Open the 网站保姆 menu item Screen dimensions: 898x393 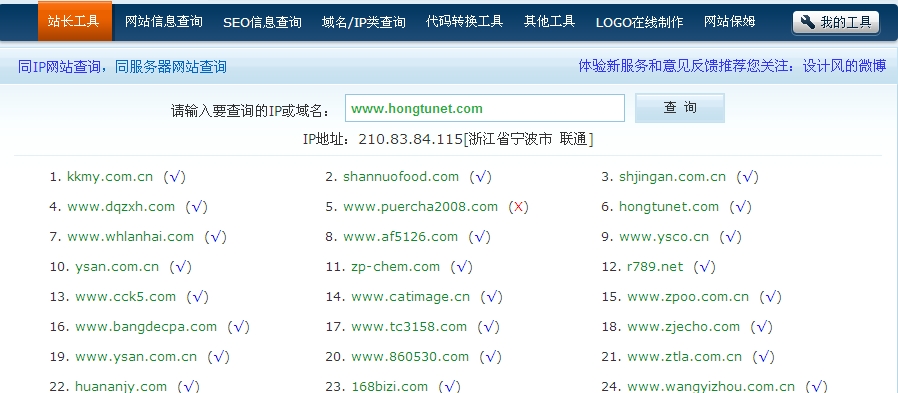(x=730, y=22)
